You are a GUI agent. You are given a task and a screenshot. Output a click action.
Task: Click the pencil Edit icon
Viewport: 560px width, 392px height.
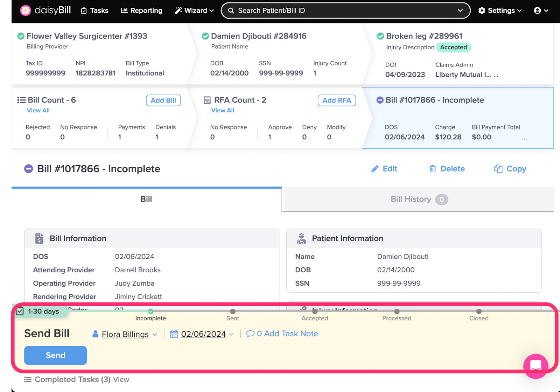375,169
